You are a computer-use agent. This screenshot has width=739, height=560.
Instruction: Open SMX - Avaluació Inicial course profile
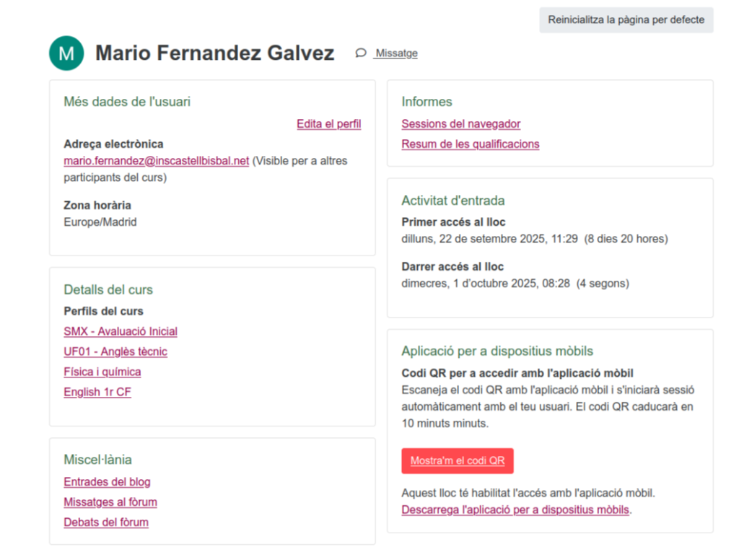[x=121, y=332]
